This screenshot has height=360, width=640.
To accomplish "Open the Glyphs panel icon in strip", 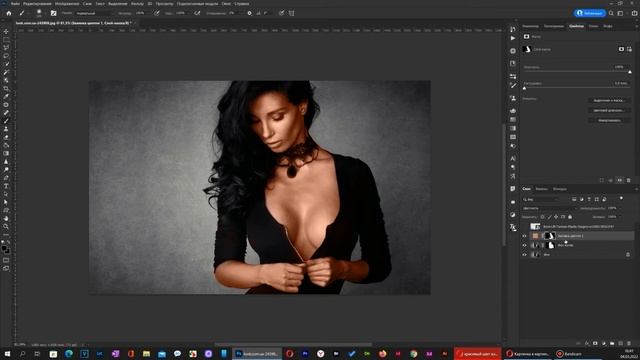I will (x=513, y=176).
